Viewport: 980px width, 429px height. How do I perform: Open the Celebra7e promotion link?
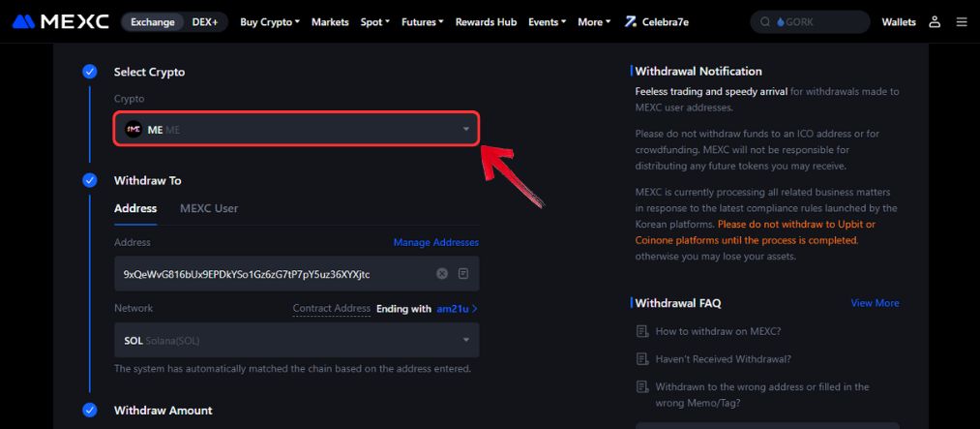coord(657,22)
